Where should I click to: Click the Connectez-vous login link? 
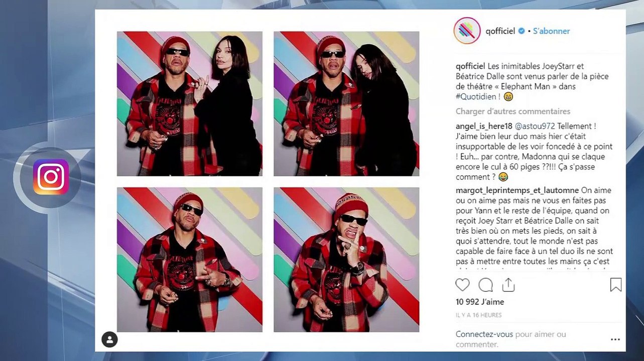tap(484, 334)
